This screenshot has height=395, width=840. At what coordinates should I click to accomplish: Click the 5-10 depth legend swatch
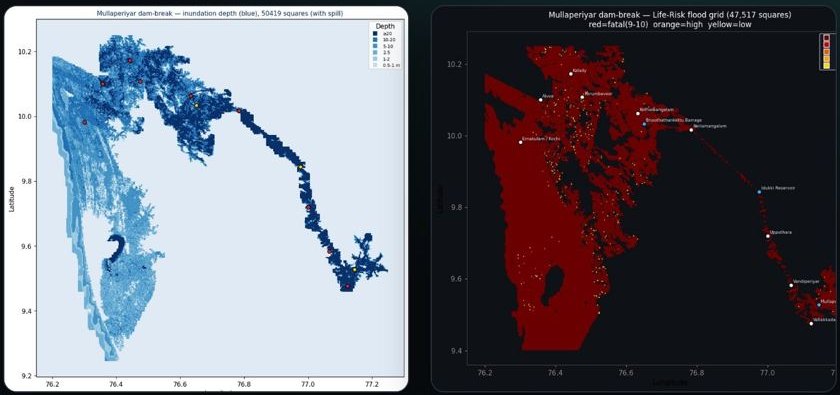pos(375,46)
